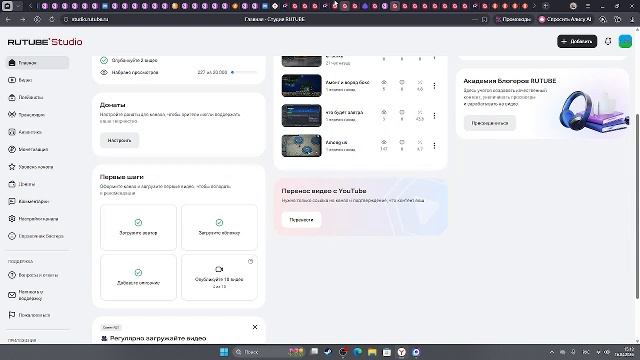Click the Настройки канала gear icon
The image size is (640, 360).
pyautogui.click(x=12, y=219)
